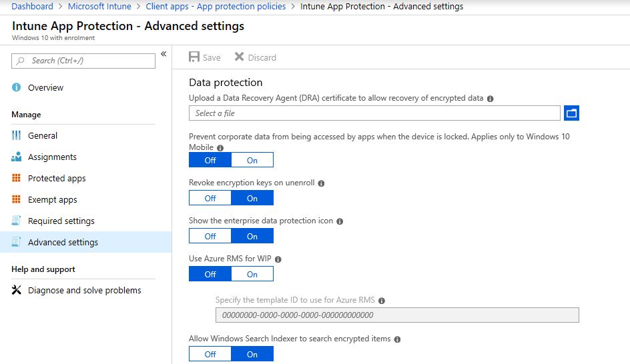The image size is (630, 364).
Task: Click info icon next to Revoke encryption keys
Action: (321, 183)
